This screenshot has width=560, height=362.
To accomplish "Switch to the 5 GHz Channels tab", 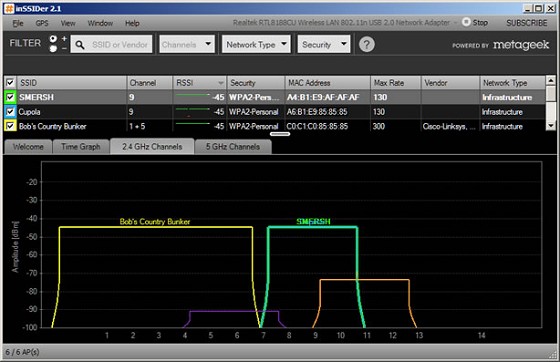I will tap(233, 147).
